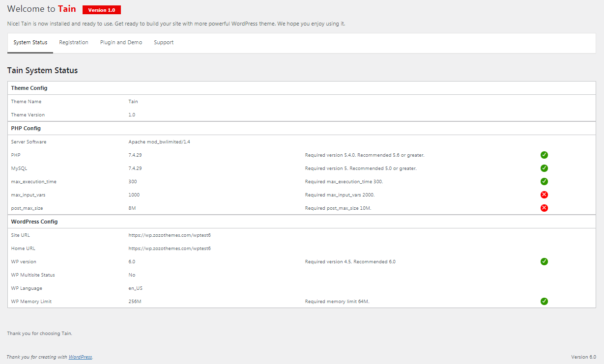This screenshot has width=604, height=364.
Task: Click the Server Software value text
Action: click(159, 142)
